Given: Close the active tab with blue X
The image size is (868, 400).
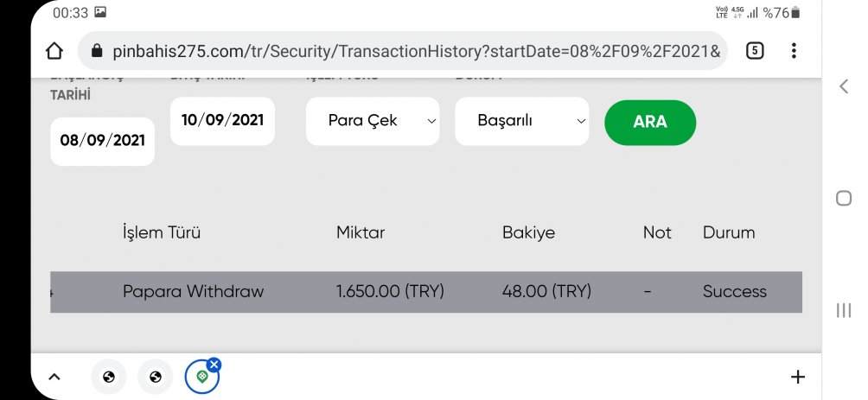Looking at the screenshot, I should (214, 365).
